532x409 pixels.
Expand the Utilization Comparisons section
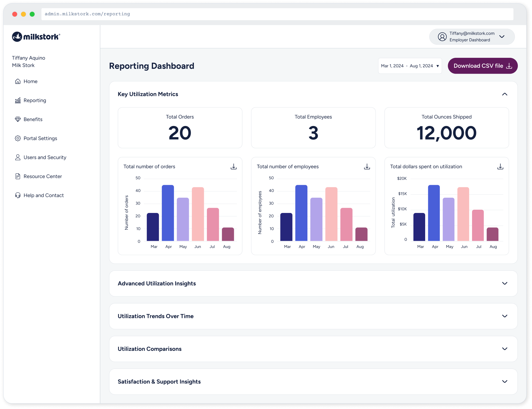[x=504, y=349]
